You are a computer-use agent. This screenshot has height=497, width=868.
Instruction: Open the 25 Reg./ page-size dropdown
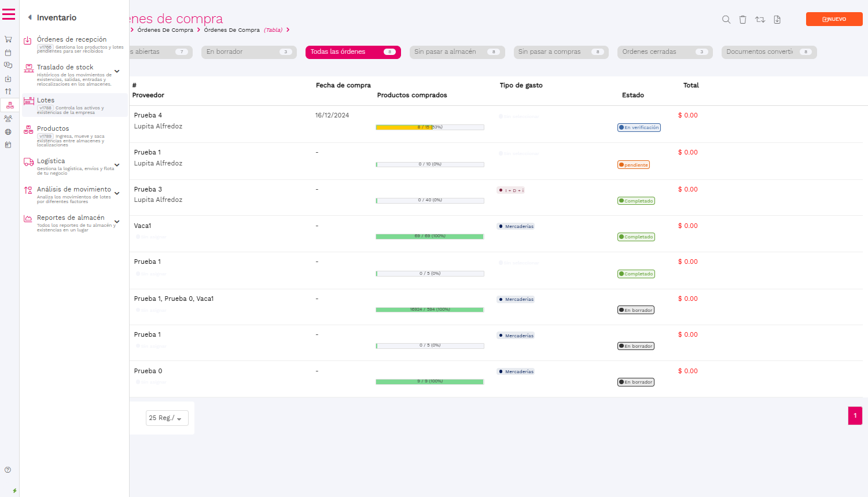pyautogui.click(x=167, y=418)
